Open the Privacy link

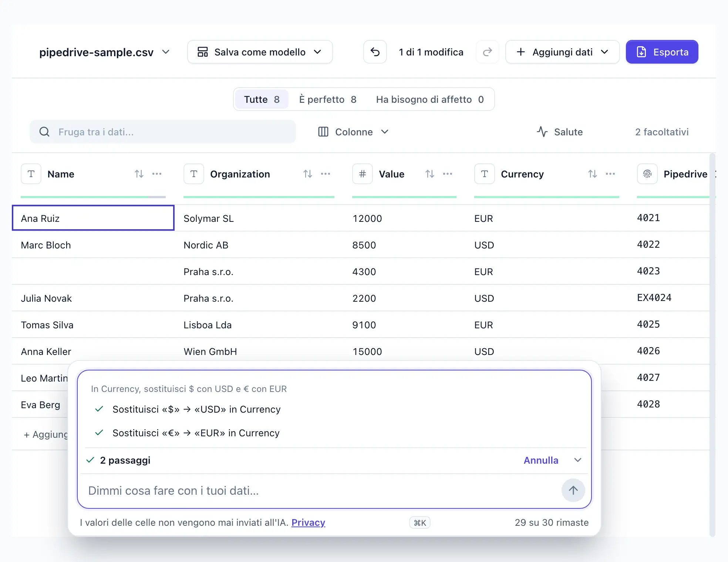point(308,522)
